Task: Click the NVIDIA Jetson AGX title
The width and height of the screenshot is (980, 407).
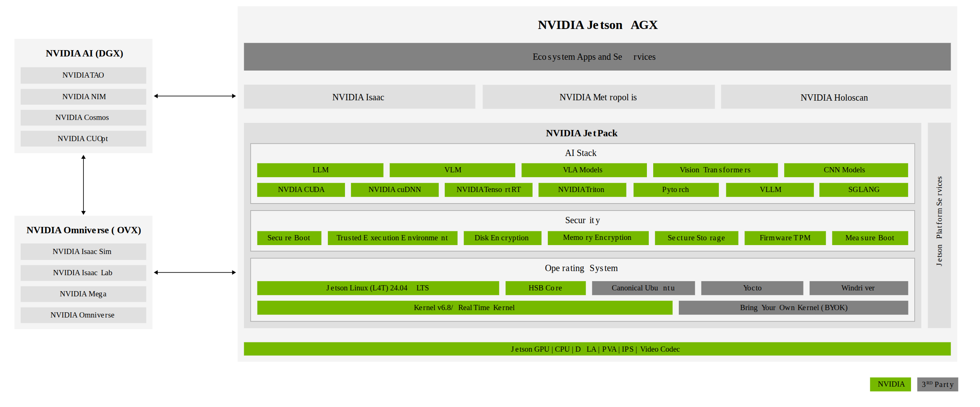Action: [x=597, y=25]
